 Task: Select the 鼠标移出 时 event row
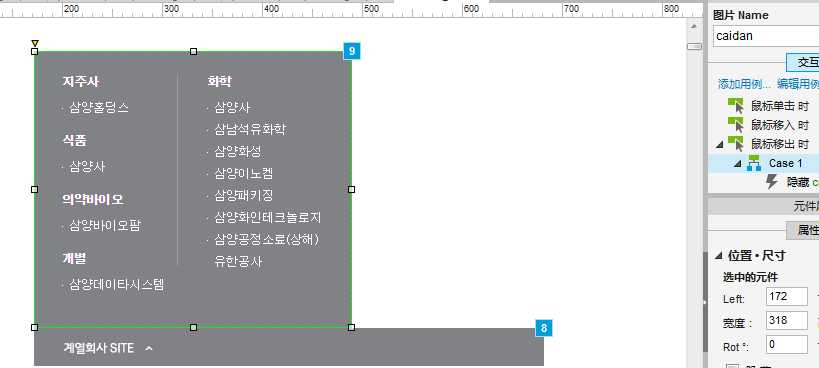764,144
